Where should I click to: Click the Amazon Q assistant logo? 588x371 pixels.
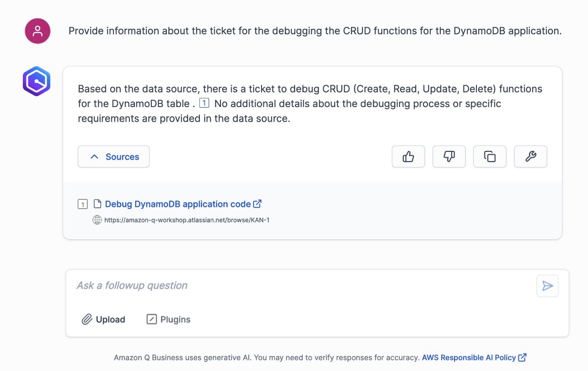coord(37,81)
